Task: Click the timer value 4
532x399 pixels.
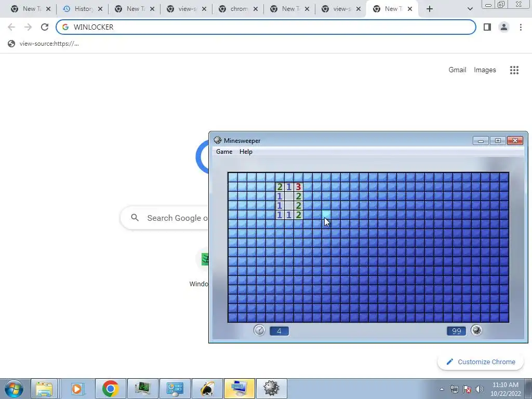Action: 279,331
